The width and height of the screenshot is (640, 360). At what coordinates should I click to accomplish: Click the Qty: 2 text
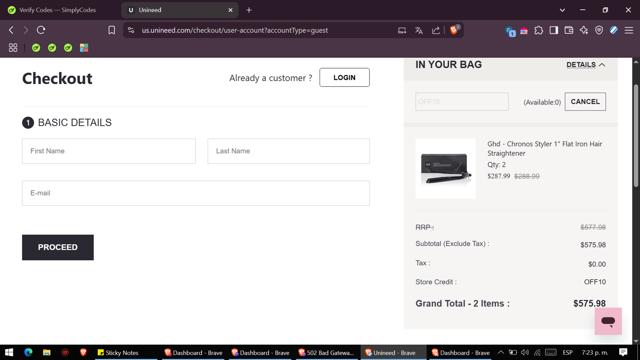click(496, 164)
